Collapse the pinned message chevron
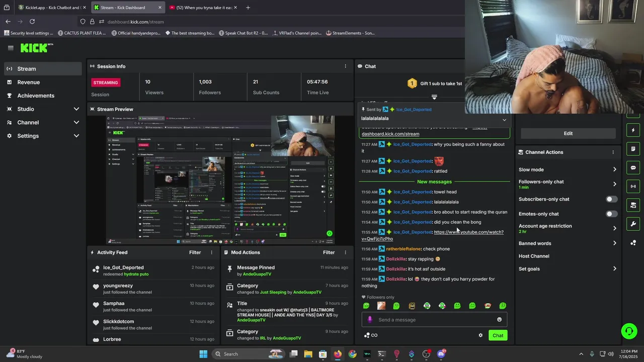This screenshot has height=362, width=644. tap(504, 120)
